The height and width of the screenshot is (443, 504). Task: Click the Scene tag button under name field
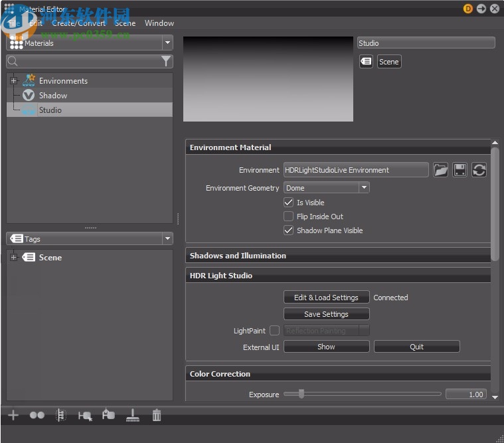point(389,61)
